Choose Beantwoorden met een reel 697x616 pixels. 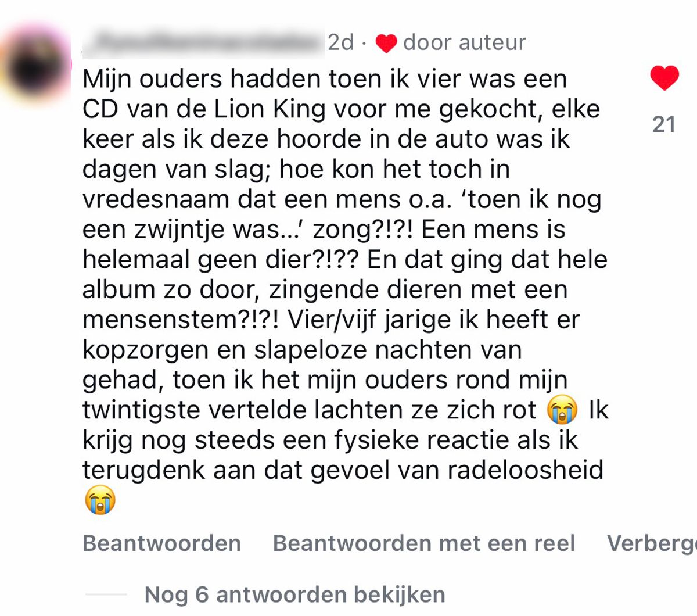(x=424, y=543)
